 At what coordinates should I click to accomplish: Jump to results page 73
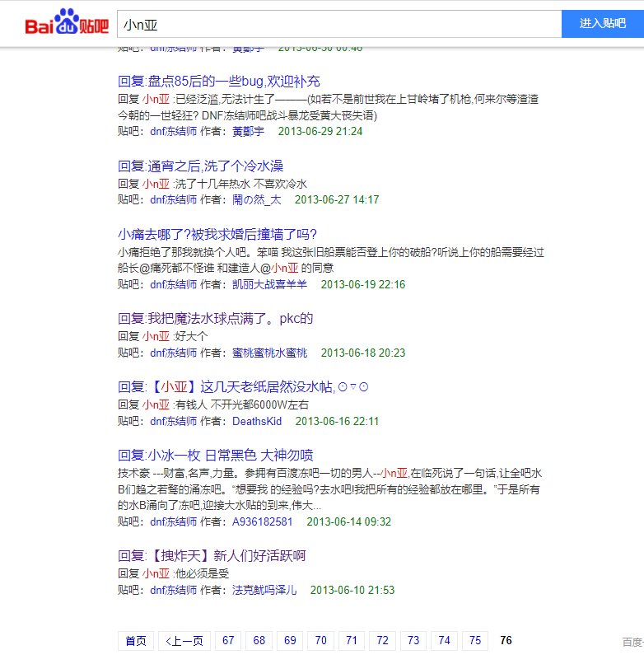point(413,641)
